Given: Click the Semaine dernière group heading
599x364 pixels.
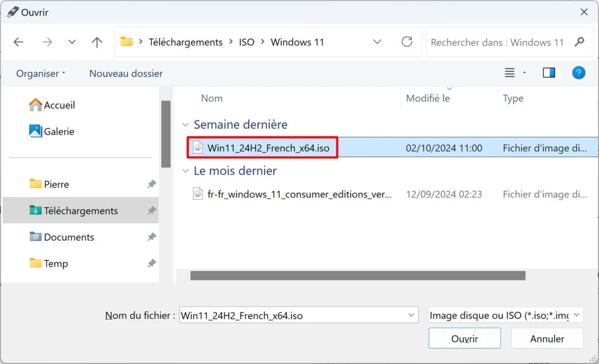Looking at the screenshot, I should tap(240, 124).
